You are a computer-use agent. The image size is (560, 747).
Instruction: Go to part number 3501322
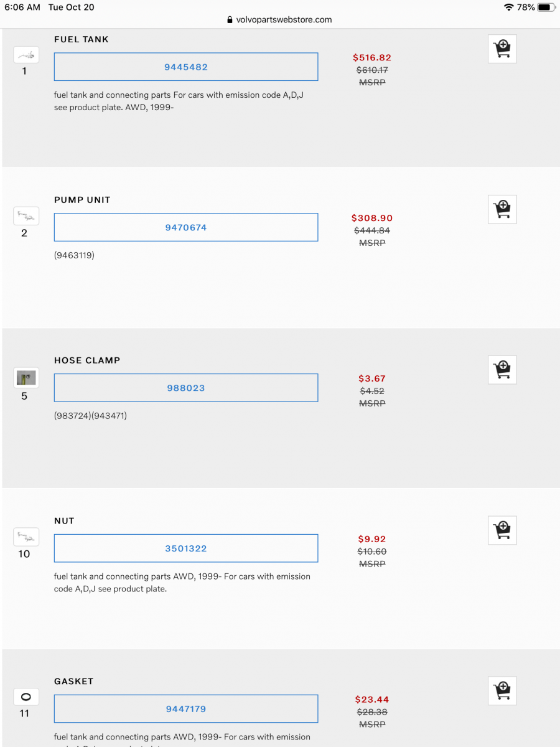[x=186, y=548]
